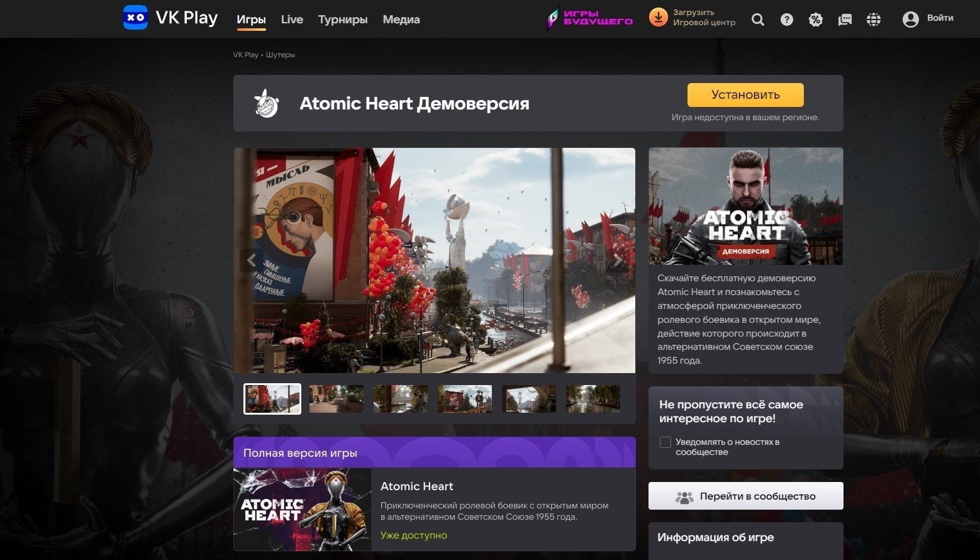The width and height of the screenshot is (980, 560).
Task: Show previous screenshot with left arrow
Action: coord(251,260)
